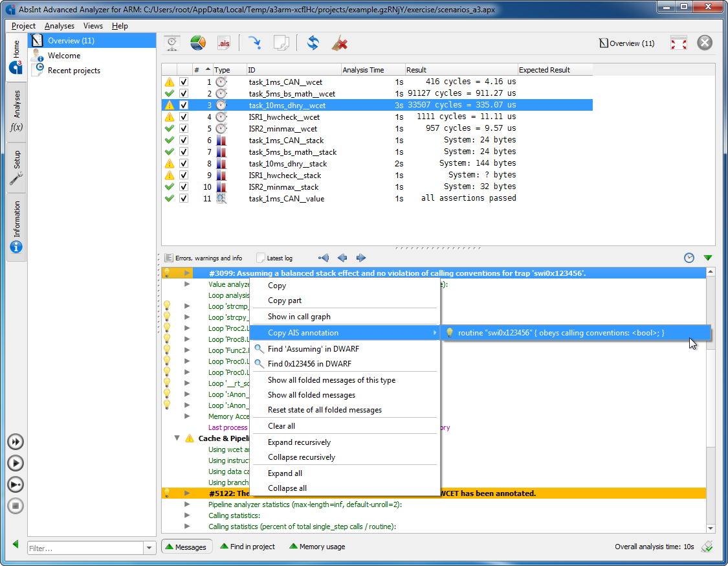Viewport: 728px width, 566px height.
Task: Run all analyses with fast-forward button
Action: (16, 442)
